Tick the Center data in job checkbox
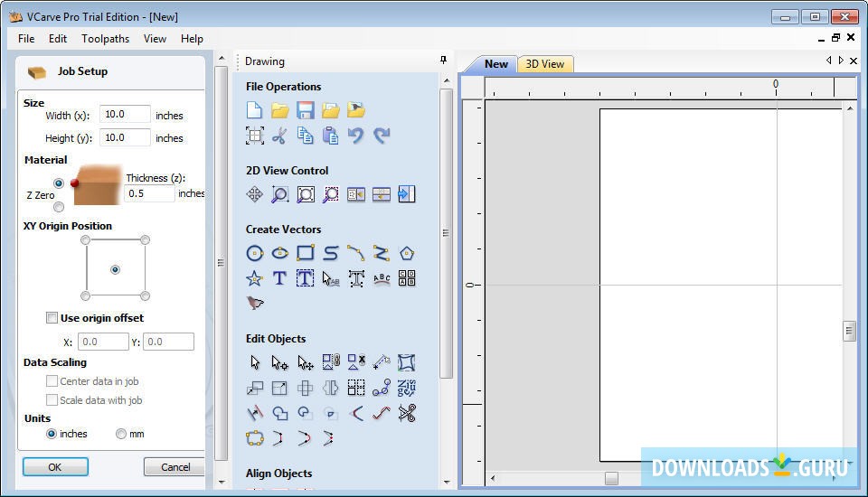The height and width of the screenshot is (497, 868). coord(52,380)
